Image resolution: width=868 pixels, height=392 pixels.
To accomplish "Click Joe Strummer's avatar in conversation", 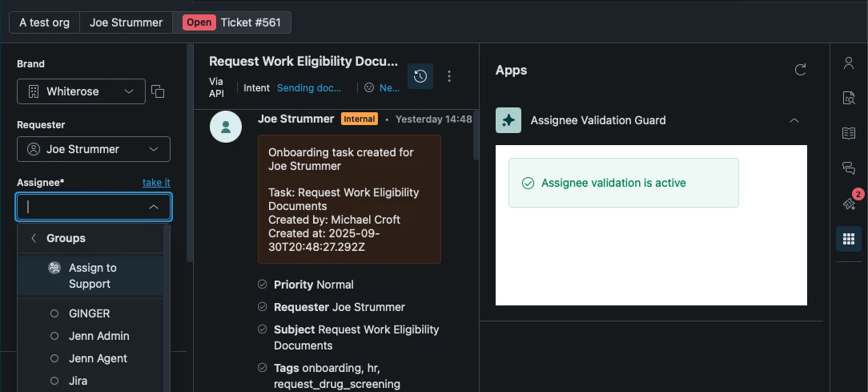I will (x=225, y=127).
